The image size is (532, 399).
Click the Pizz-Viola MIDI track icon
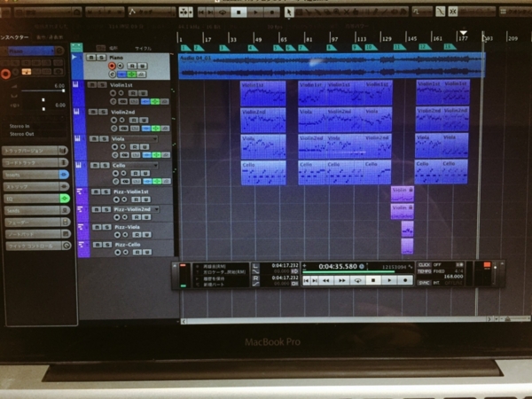coord(81,227)
